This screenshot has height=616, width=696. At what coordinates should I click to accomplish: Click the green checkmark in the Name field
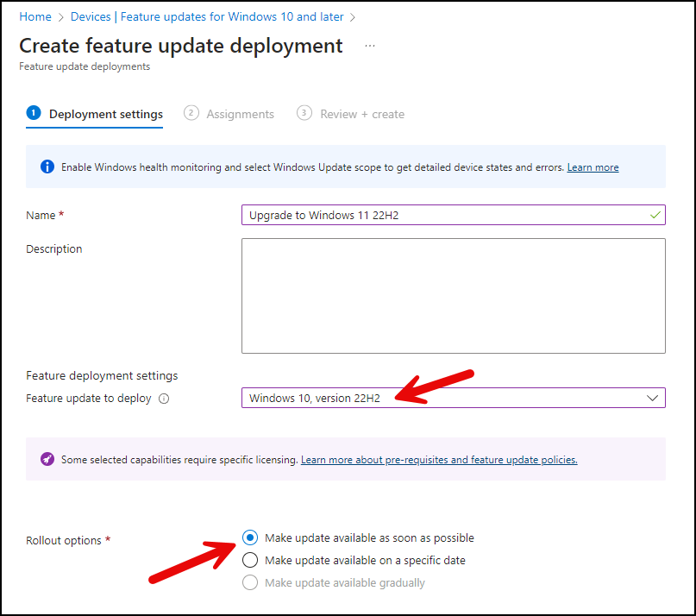click(655, 216)
